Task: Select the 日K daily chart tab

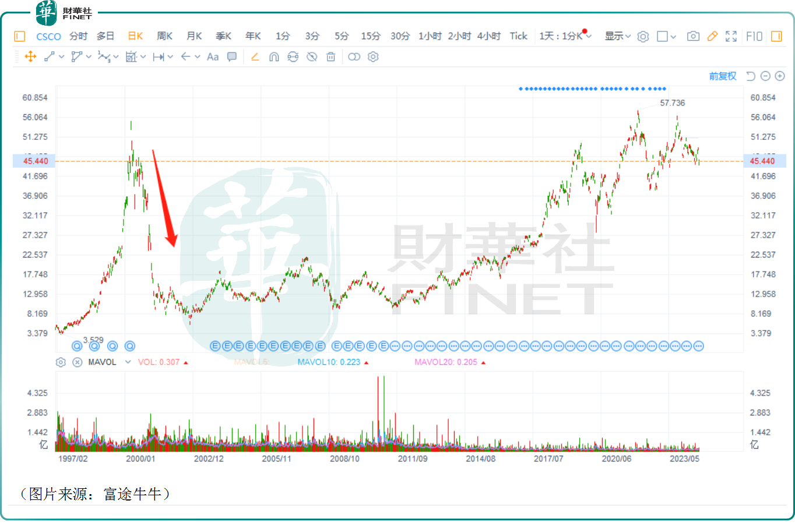Action: (135, 36)
